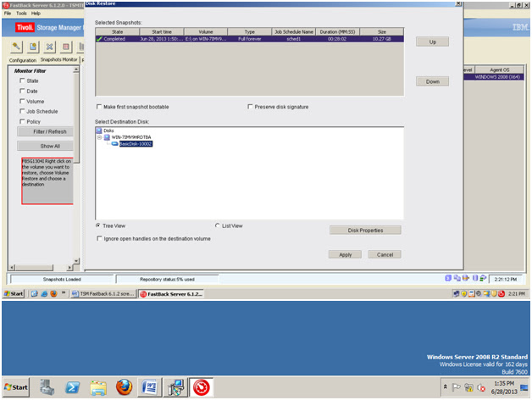Click show desktop quick launch icon
Screen dimensions: 532x400
coord(34,294)
